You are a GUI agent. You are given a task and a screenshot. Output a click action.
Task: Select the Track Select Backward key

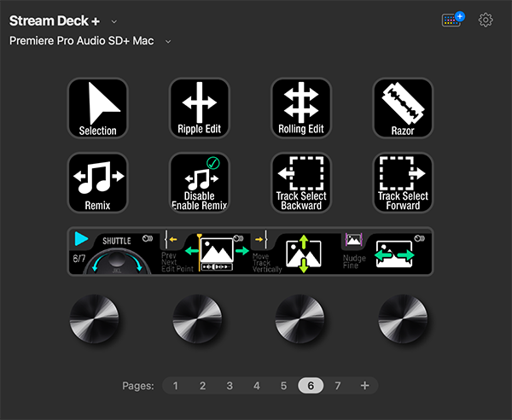pyautogui.click(x=301, y=183)
